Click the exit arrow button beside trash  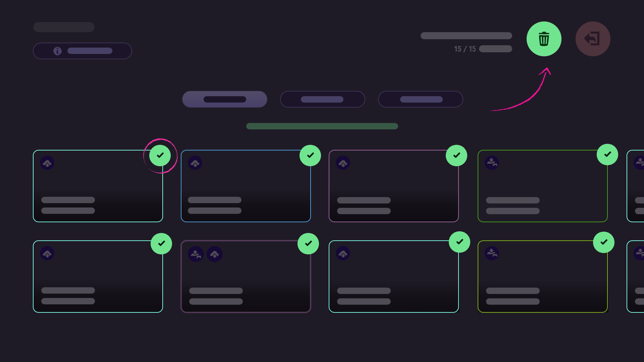click(x=593, y=39)
